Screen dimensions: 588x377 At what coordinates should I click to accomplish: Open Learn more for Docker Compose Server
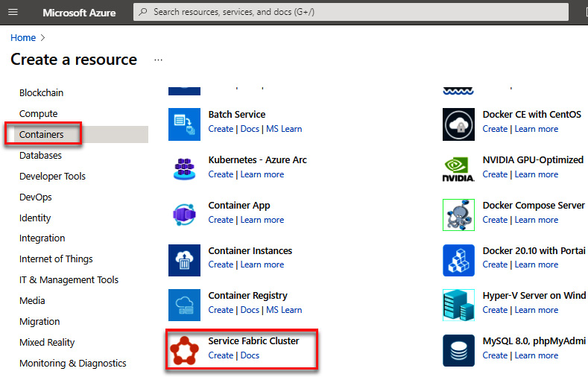tap(537, 220)
